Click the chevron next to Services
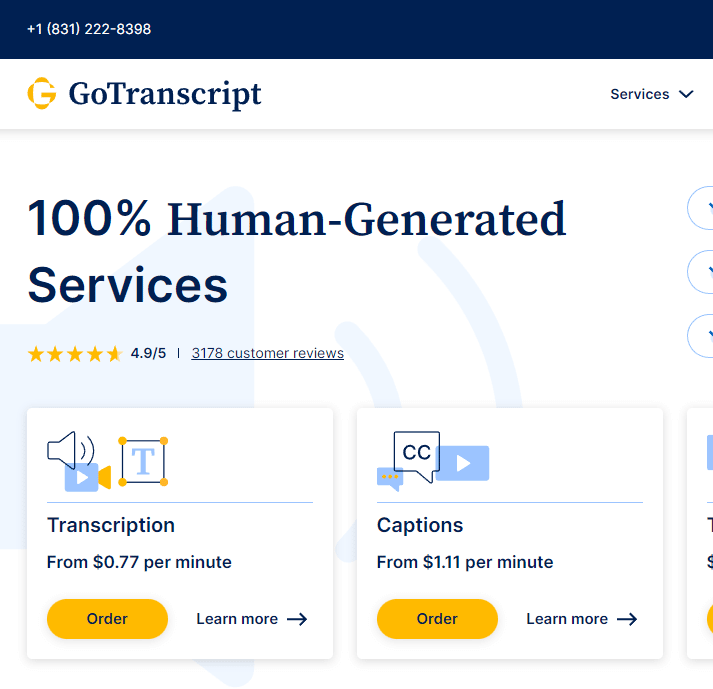The image size is (713, 689). (686, 94)
